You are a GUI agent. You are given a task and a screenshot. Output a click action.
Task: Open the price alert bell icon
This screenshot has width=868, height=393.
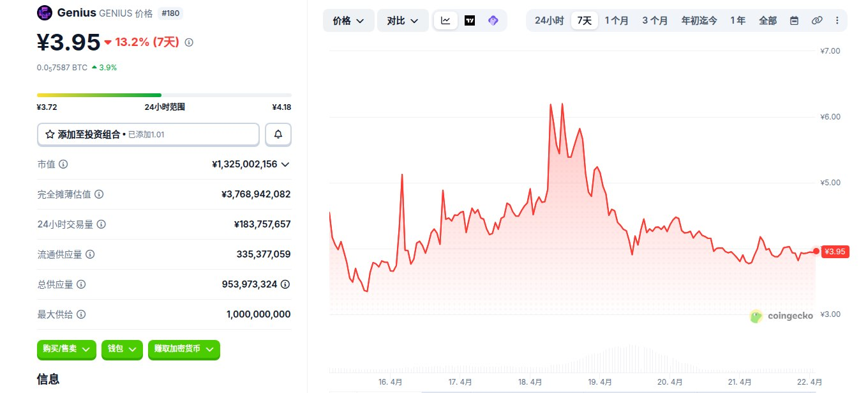coord(278,135)
